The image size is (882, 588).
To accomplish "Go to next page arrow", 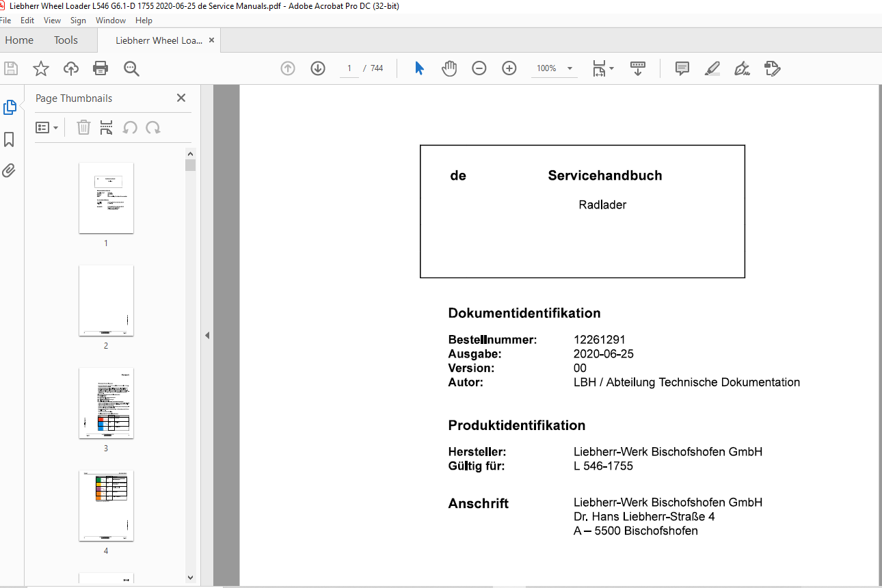I will tap(318, 68).
